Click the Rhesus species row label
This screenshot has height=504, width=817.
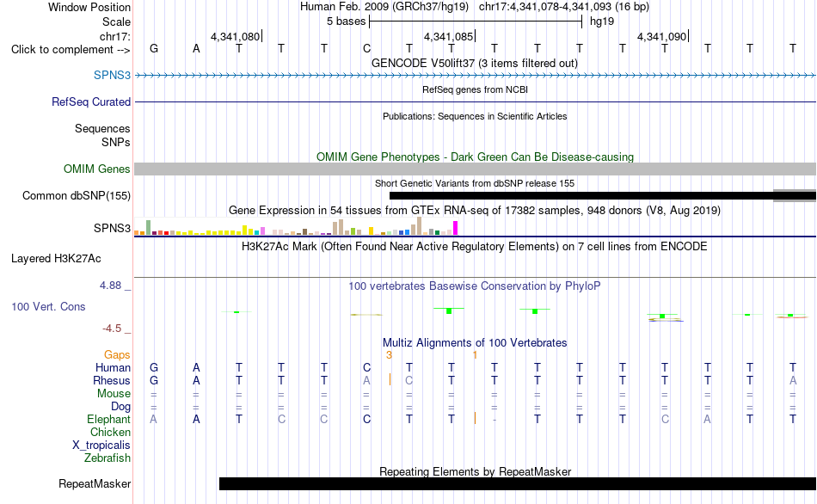click(112, 380)
